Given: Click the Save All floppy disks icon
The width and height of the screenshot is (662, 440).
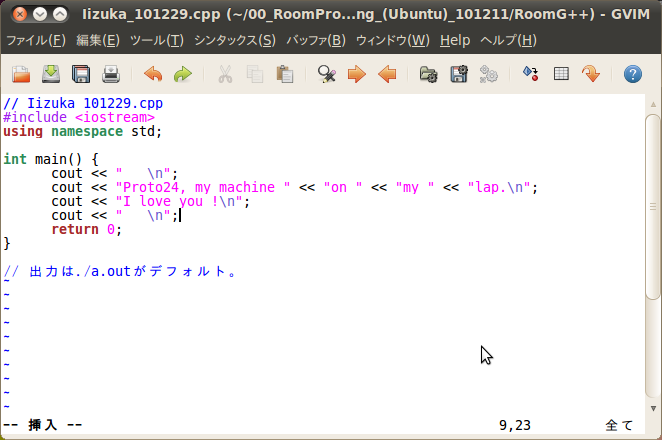Looking at the screenshot, I should pos(81,74).
